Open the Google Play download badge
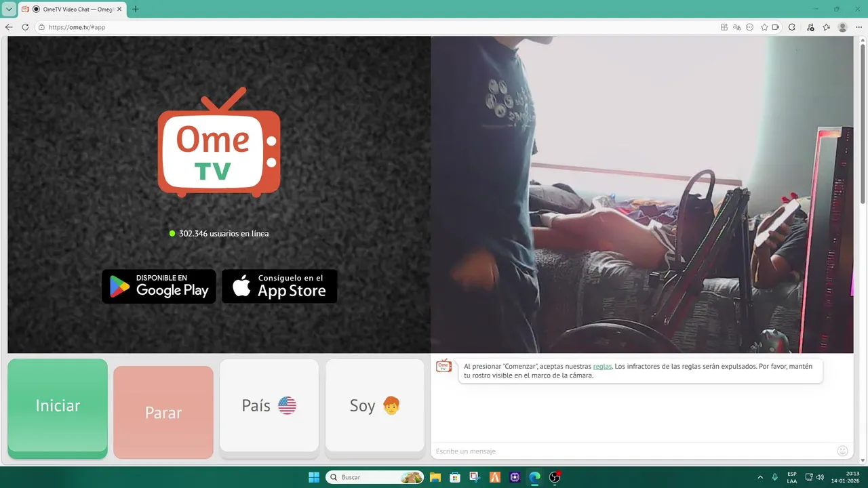The image size is (868, 488). click(x=159, y=286)
